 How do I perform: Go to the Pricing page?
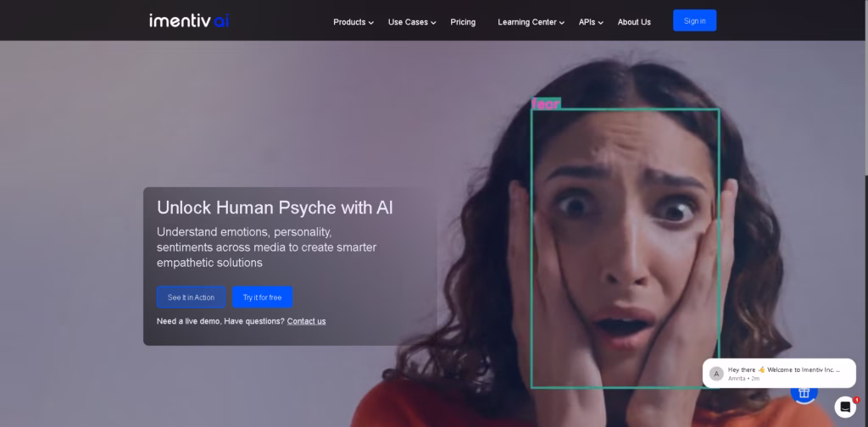(463, 22)
